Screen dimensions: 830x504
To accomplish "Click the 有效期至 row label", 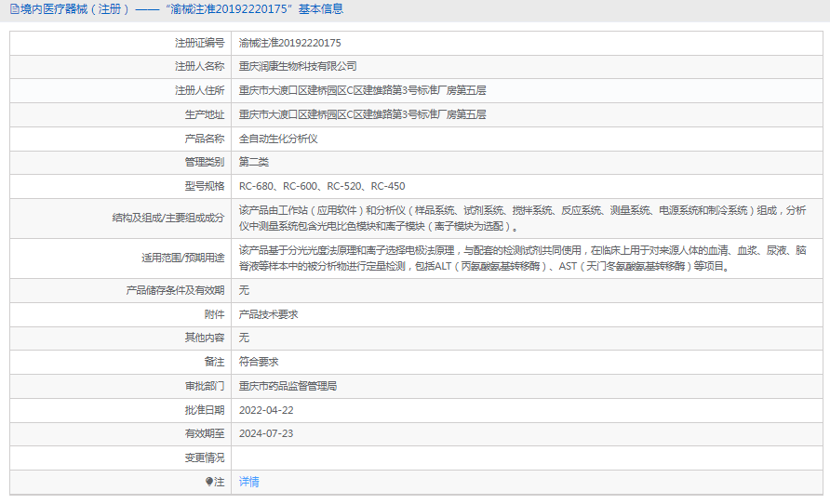I will pyautogui.click(x=205, y=433).
